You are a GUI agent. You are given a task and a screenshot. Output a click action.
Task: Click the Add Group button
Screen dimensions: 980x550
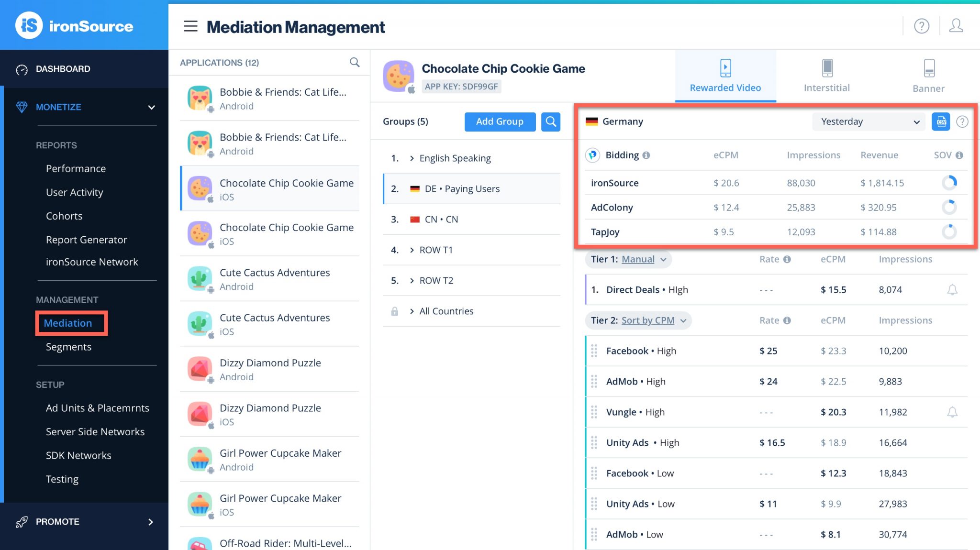point(500,121)
